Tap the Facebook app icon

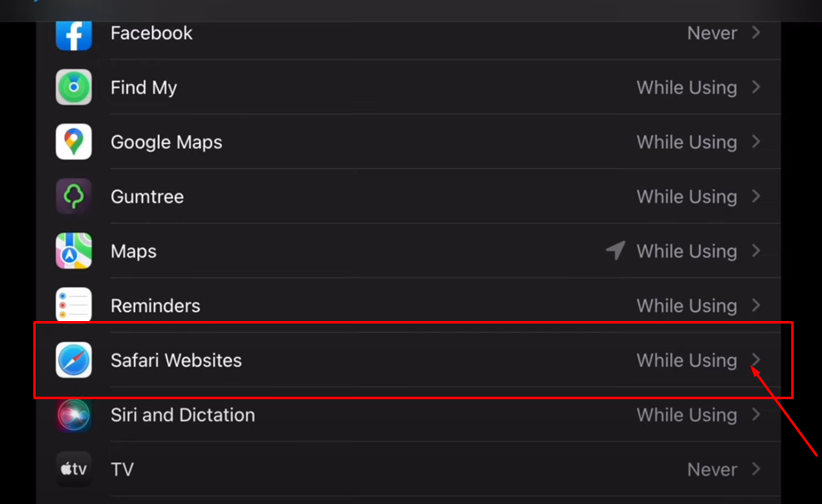point(74,35)
